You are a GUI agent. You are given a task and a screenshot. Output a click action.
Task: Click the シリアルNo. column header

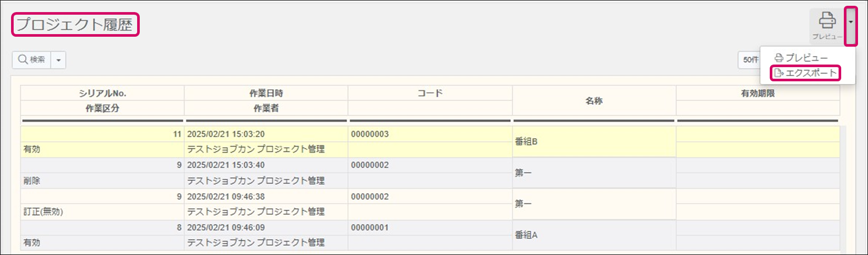click(x=102, y=93)
